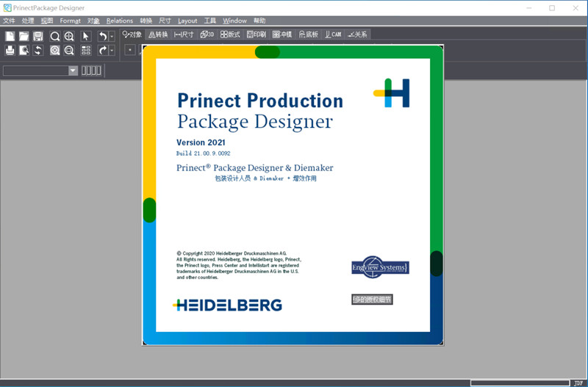Screen dimensions: 588x387
Task: Click the HEIDELBERG wordmark logo
Action: [x=227, y=305]
